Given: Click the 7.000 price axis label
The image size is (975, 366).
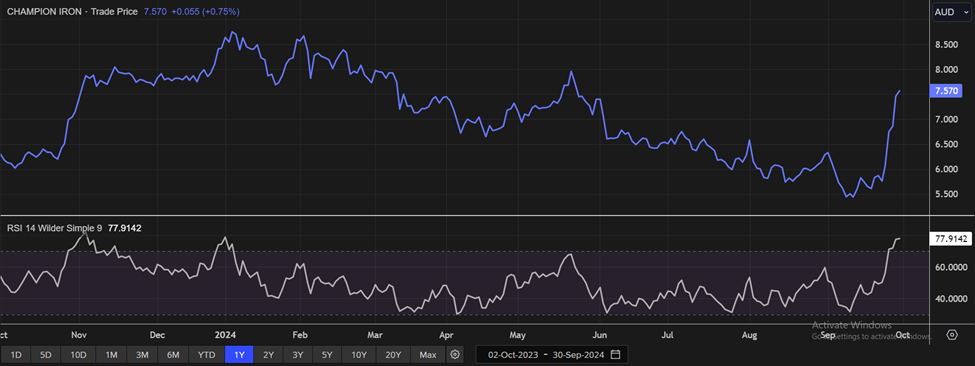Looking at the screenshot, I should 945,119.
